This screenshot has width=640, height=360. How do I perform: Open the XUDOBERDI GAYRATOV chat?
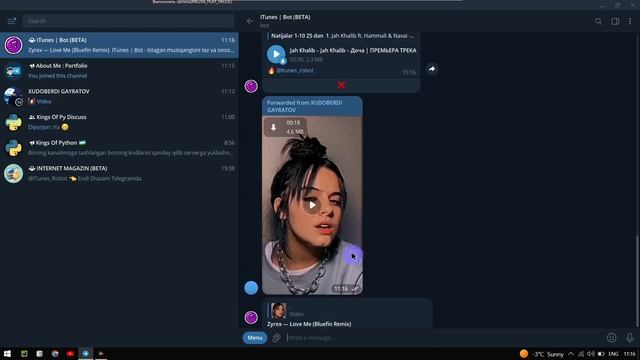pyautogui.click(x=119, y=96)
